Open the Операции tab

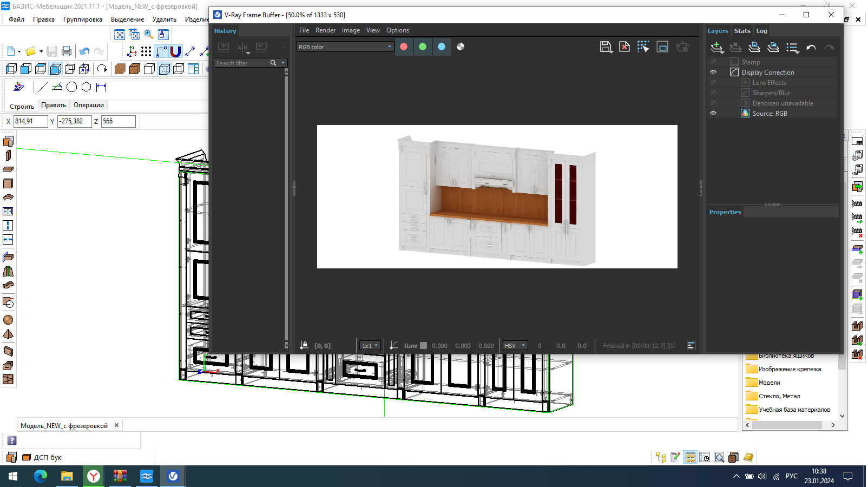[x=89, y=105]
